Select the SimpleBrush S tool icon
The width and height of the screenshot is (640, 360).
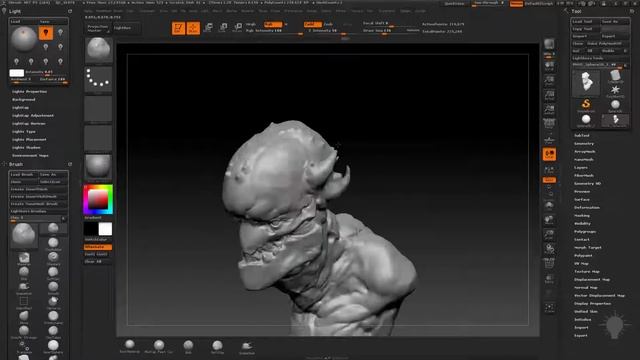tap(586, 105)
